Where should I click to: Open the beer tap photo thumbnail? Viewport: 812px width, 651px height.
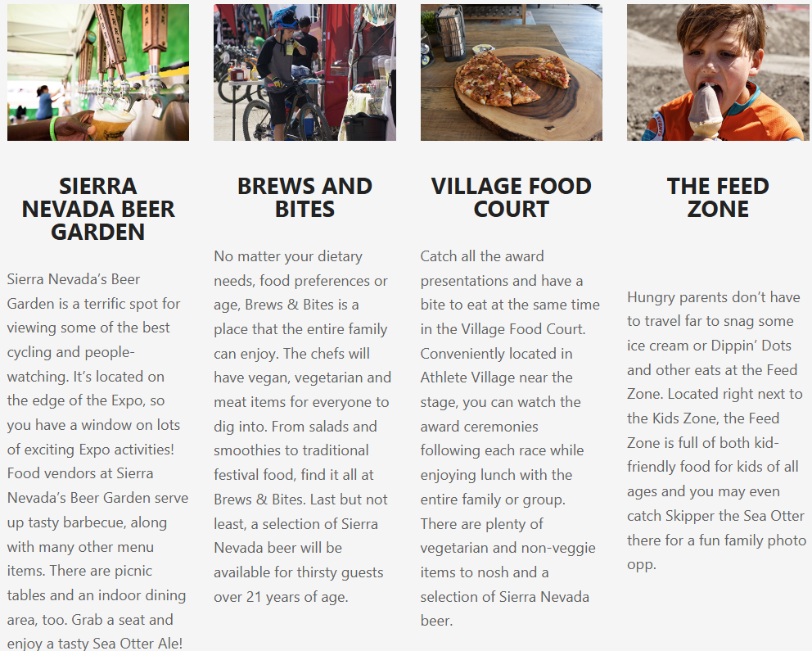pyautogui.click(x=98, y=72)
